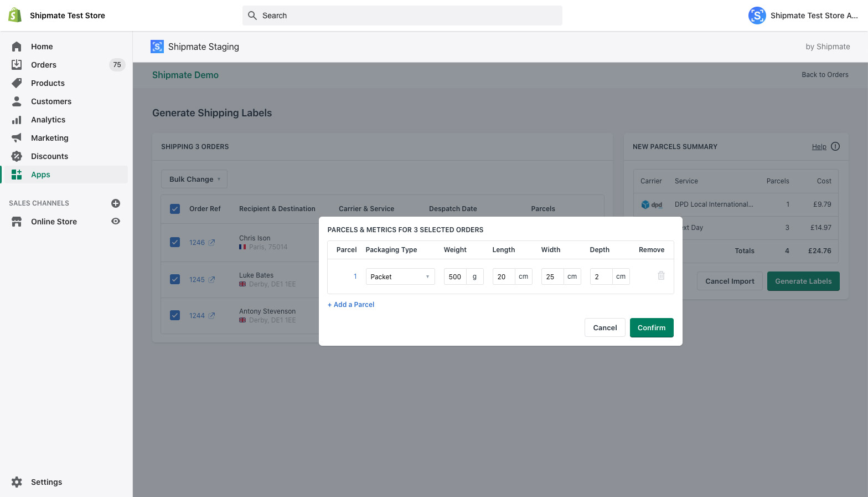Focus the top Search field
The height and width of the screenshot is (497, 868).
tap(402, 16)
